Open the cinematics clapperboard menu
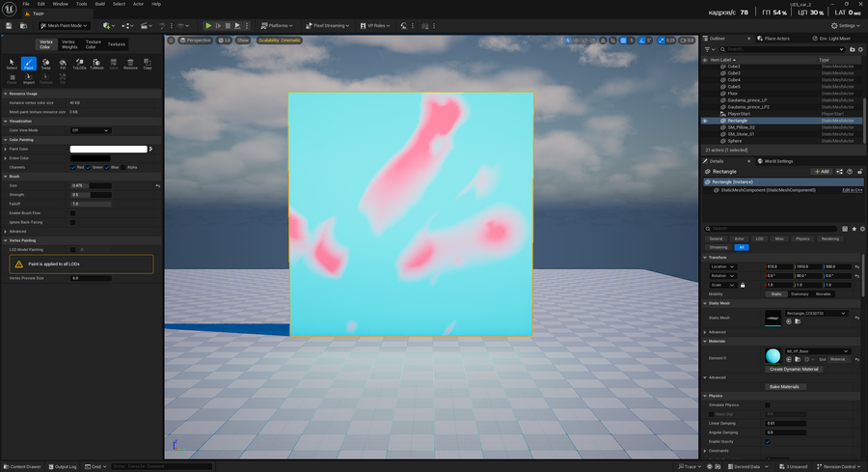868x472 pixels. coord(147,25)
